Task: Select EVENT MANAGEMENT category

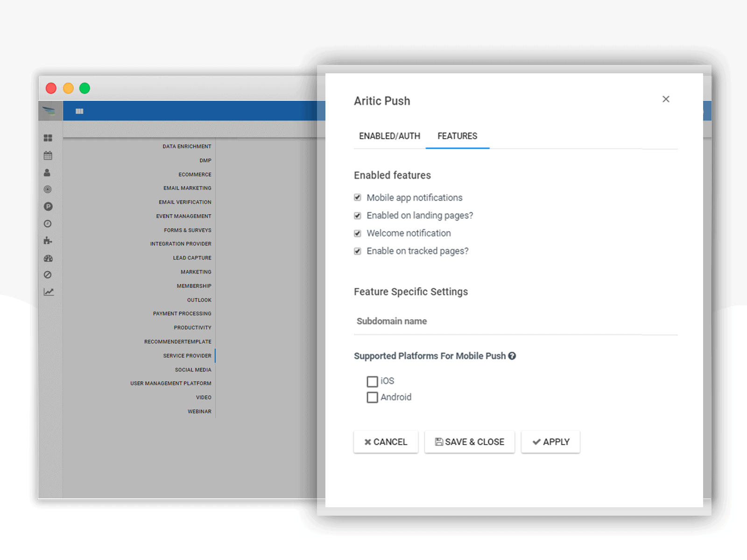Action: coord(183,216)
